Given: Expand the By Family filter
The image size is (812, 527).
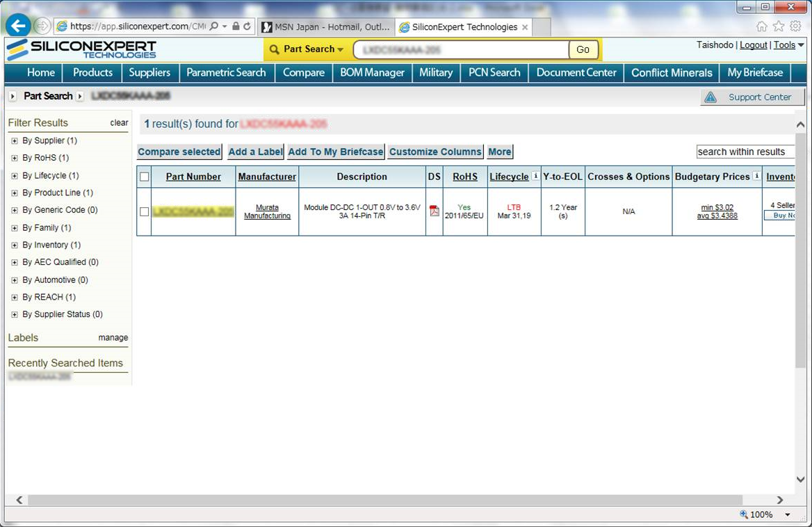Looking at the screenshot, I should 15,228.
